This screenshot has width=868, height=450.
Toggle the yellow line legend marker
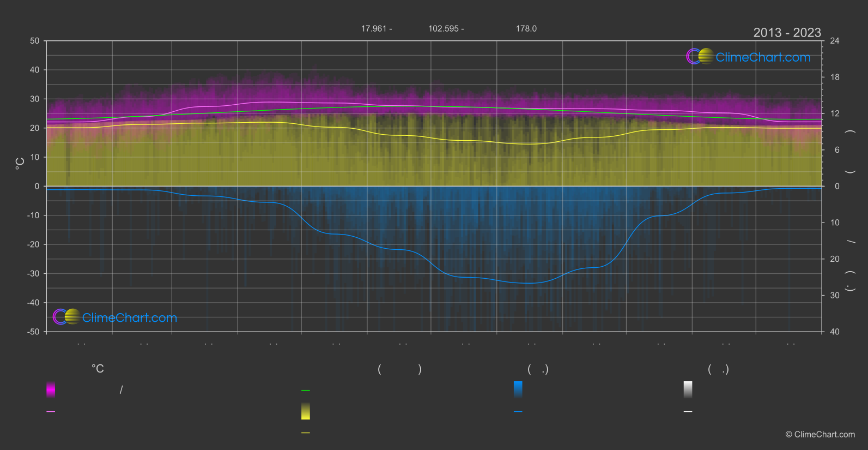tap(306, 433)
